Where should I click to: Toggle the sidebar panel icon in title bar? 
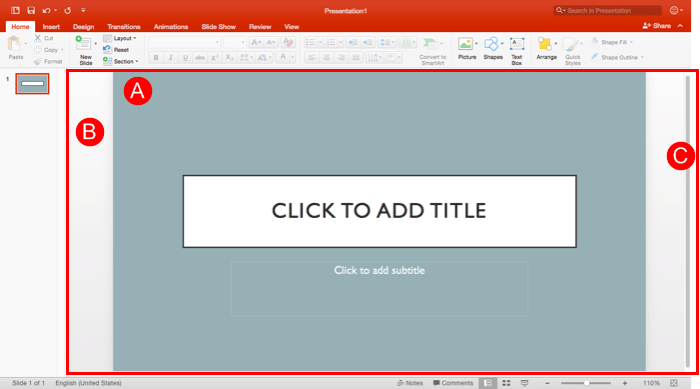[x=15, y=10]
